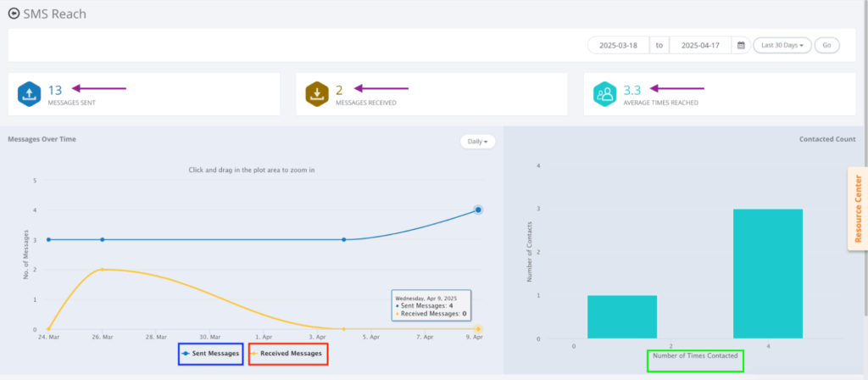Click the chart hint about zooming in

click(x=252, y=170)
